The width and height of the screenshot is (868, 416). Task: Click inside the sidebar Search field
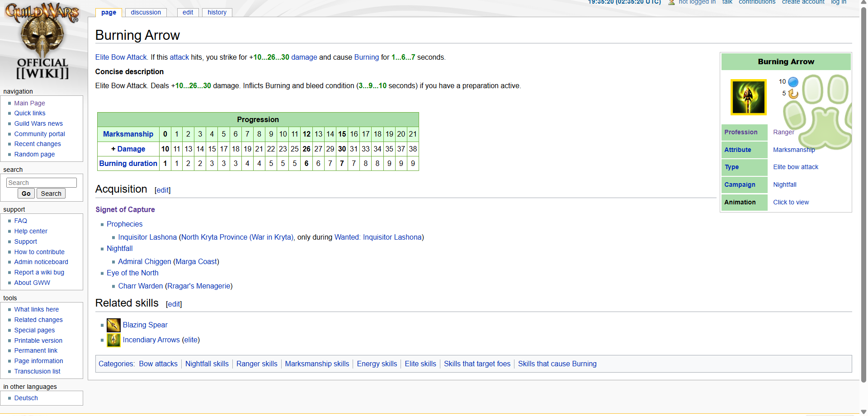tap(42, 183)
